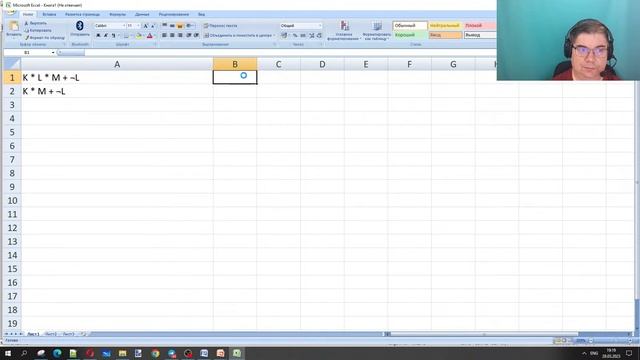640x360 pixels.
Task: Apply the fill color bucket
Action: click(139, 36)
